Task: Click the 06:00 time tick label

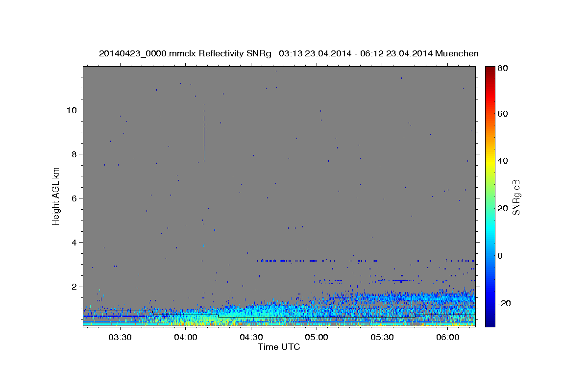Action: 448,337
